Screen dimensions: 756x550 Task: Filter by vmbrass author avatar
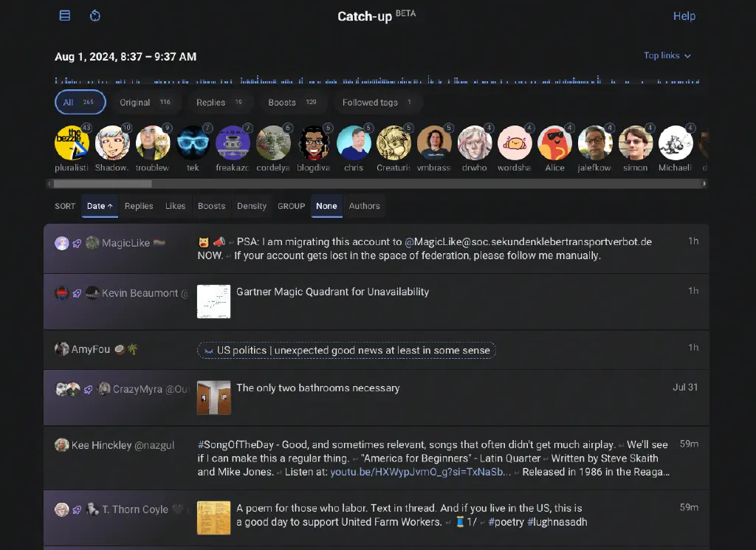click(x=434, y=142)
